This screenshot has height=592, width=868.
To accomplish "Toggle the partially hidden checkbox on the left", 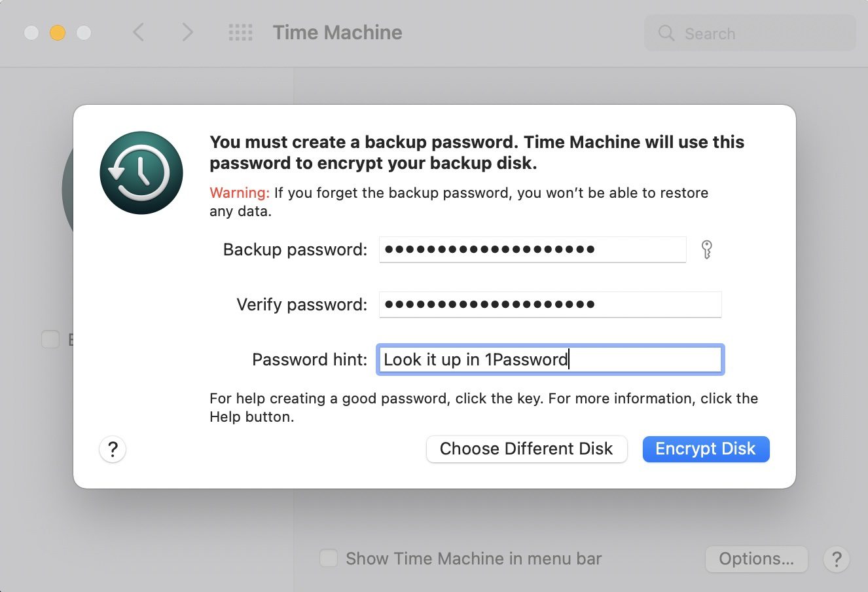I will click(x=50, y=339).
